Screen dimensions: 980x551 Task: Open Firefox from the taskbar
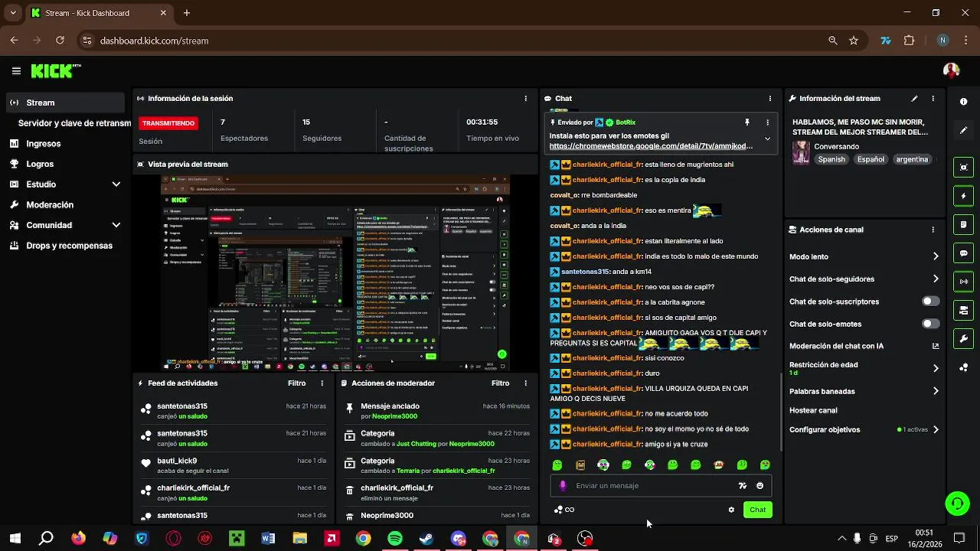coord(78,539)
